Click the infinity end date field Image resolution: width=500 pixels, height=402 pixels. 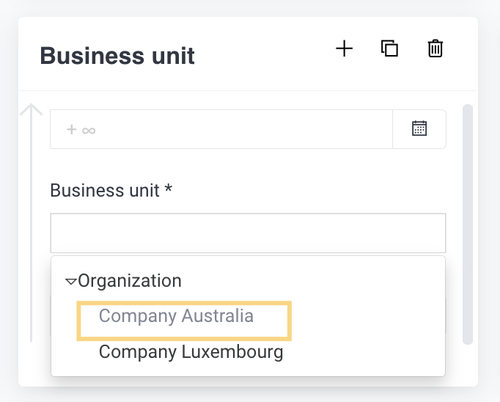pyautogui.click(x=221, y=129)
